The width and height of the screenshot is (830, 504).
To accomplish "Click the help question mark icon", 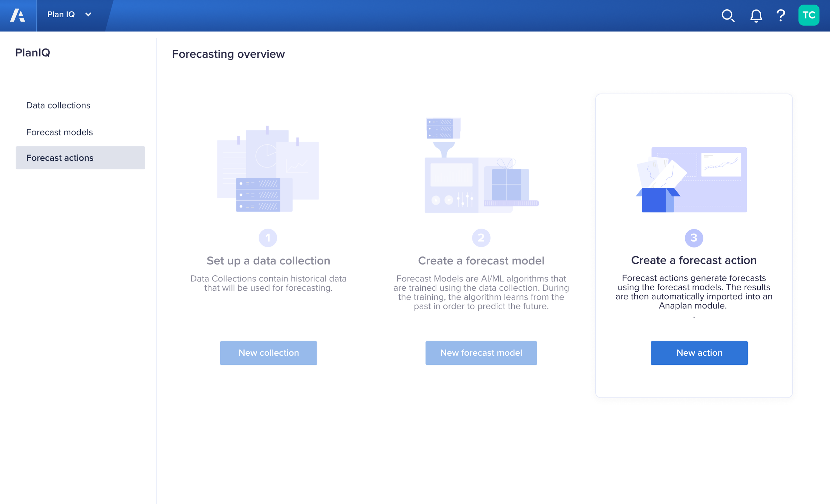I will pos(781,16).
